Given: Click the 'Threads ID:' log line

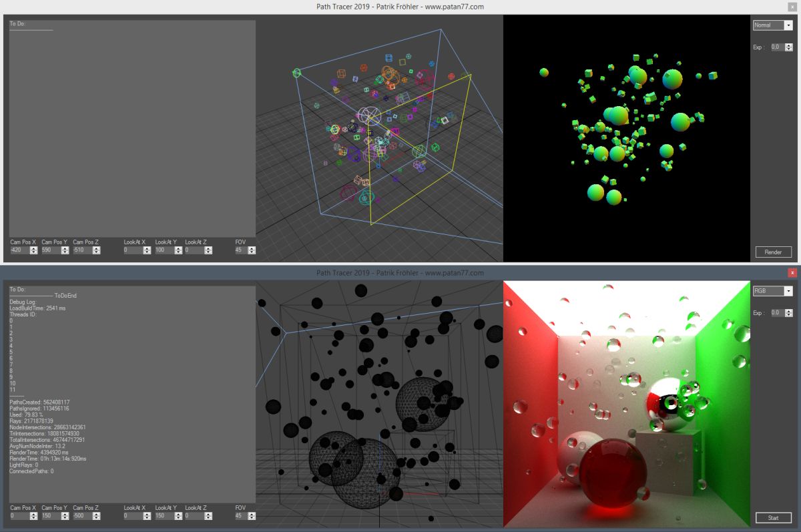Looking at the screenshot, I should tap(23, 314).
